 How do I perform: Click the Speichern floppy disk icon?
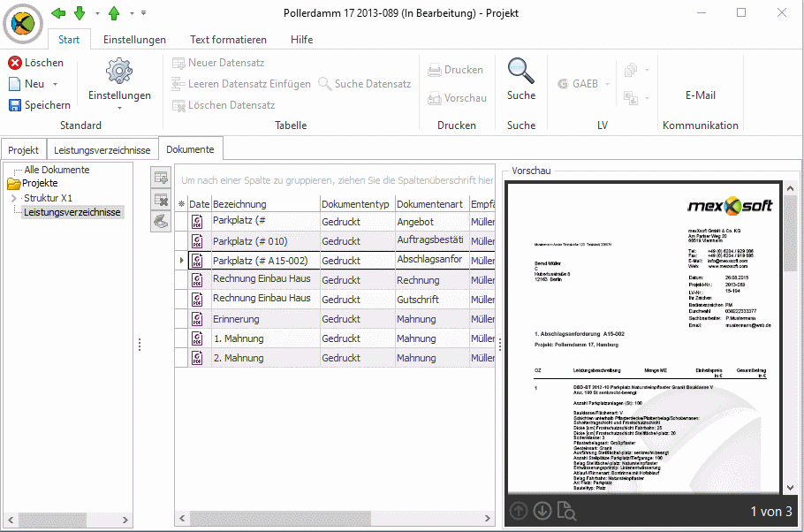pyautogui.click(x=15, y=105)
